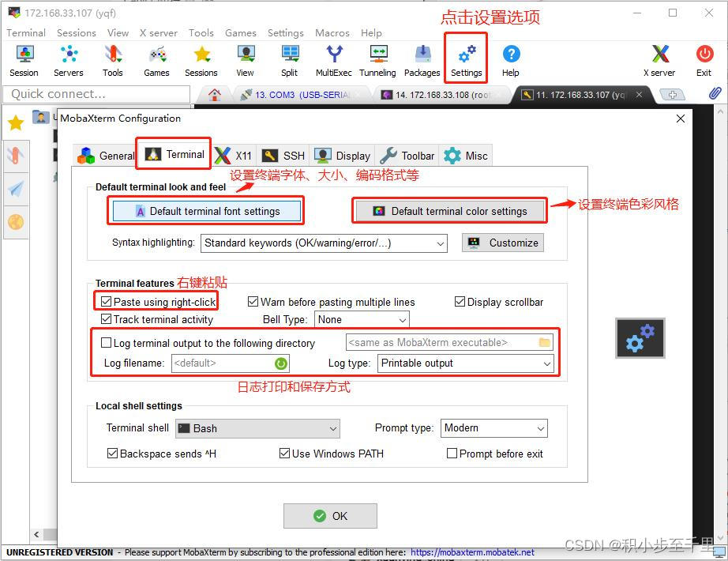
Task: Click the new tab plus icon
Action: (672, 95)
